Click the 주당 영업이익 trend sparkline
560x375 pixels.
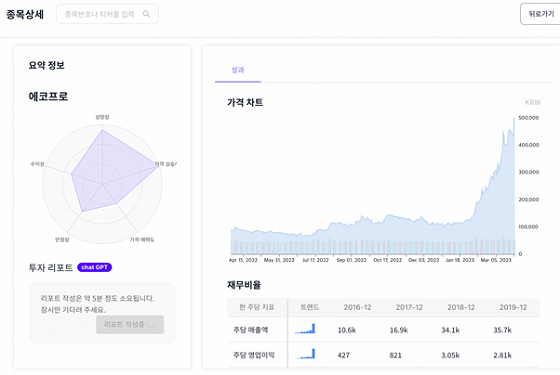pos(305,354)
